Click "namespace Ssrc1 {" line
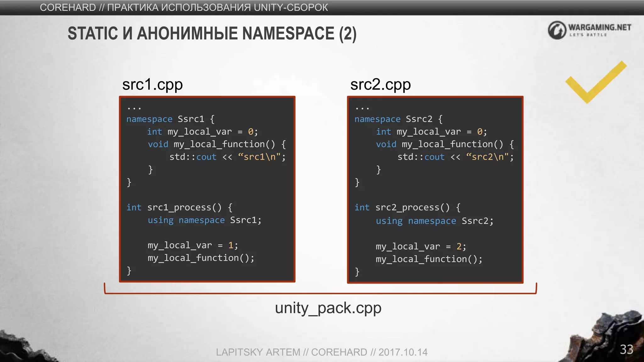The height and width of the screenshot is (362, 644). coord(170,119)
